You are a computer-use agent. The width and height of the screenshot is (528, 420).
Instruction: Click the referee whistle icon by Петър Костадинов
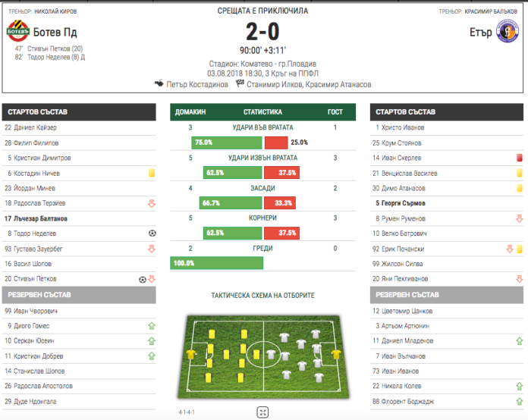[x=159, y=83]
